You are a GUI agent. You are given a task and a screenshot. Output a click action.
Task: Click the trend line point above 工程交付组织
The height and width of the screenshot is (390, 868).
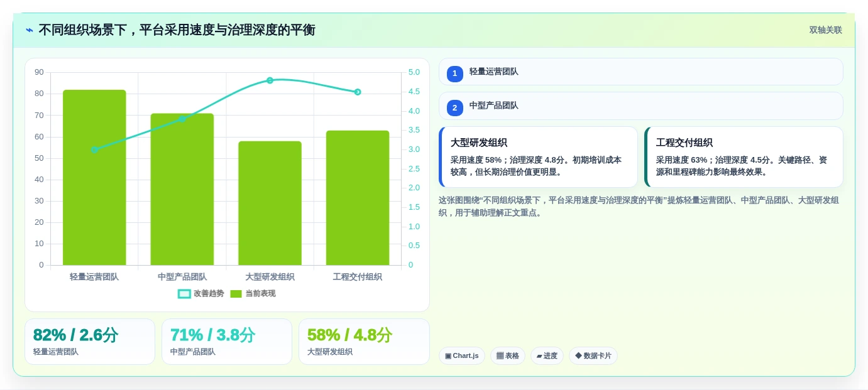tap(358, 92)
